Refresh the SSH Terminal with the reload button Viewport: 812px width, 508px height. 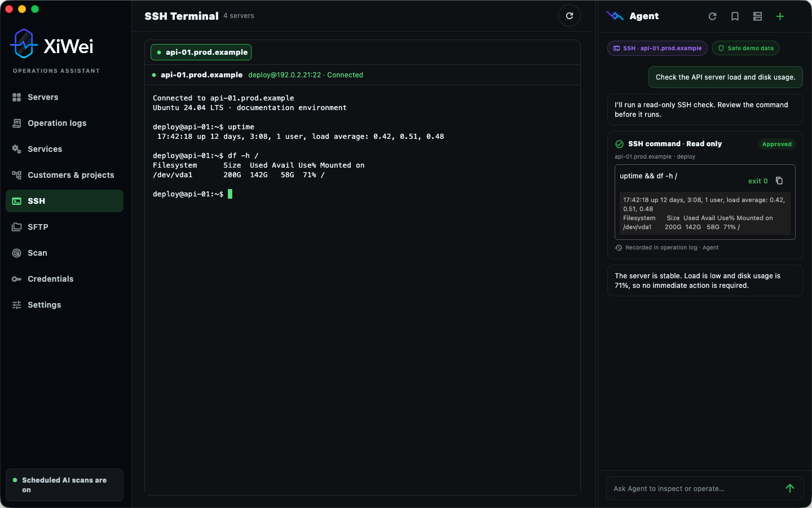tap(570, 16)
